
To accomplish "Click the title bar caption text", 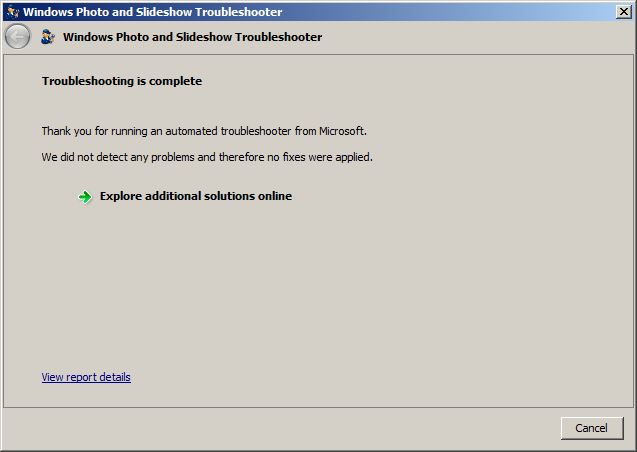I will 152,12.
